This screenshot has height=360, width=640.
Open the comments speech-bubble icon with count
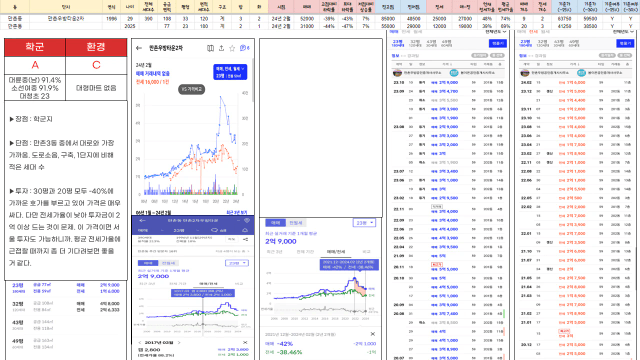click(x=244, y=48)
